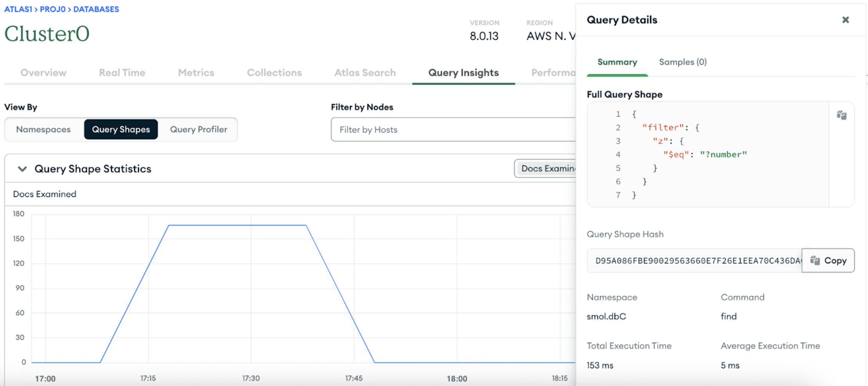Screen dimensions: 868x386
Task: Go to the Overview tab
Action: click(43, 73)
